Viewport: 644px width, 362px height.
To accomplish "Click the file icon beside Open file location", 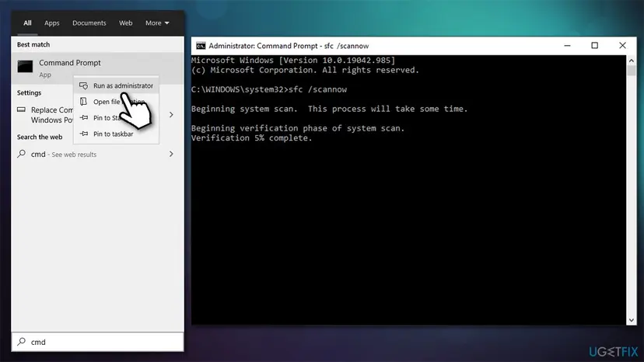I will coord(83,102).
